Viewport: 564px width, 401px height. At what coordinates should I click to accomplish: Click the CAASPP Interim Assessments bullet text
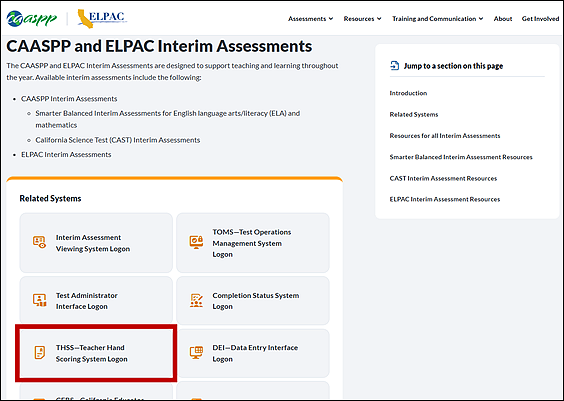click(x=69, y=99)
